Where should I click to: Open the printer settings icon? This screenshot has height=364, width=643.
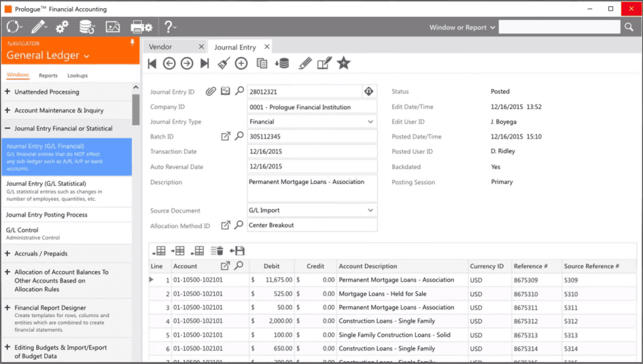(x=141, y=27)
